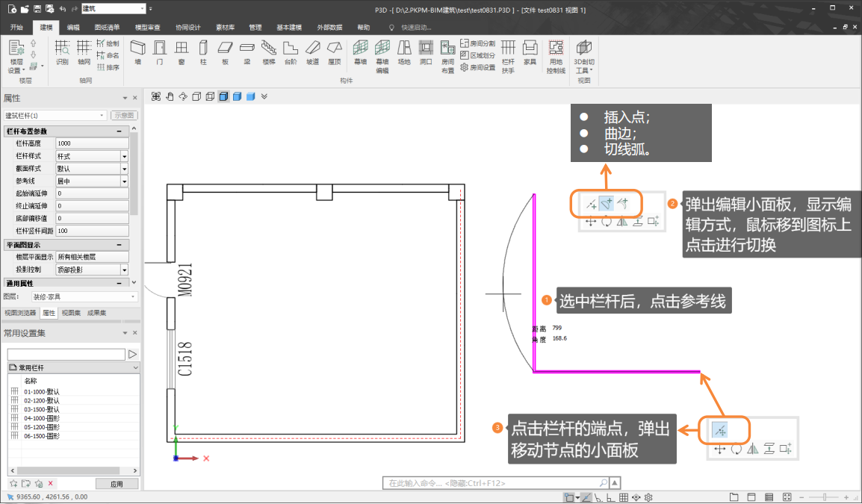Adjust the zoom slider in status bar

click(824, 497)
